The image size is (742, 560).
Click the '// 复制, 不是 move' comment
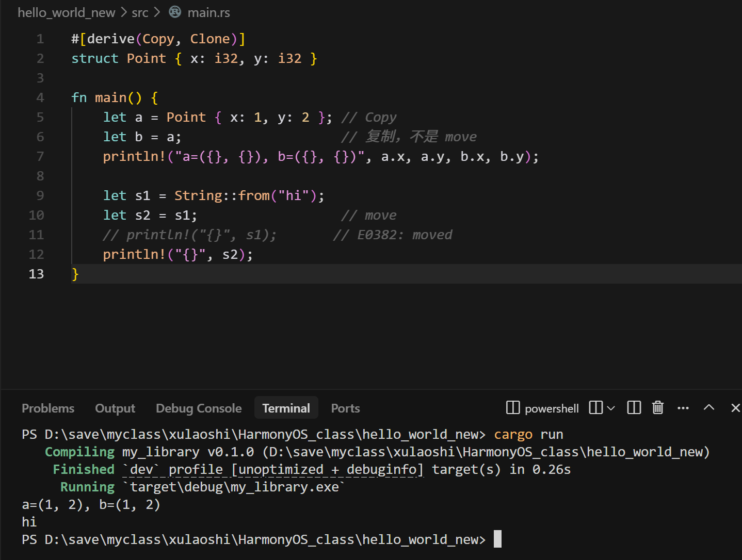(x=409, y=137)
